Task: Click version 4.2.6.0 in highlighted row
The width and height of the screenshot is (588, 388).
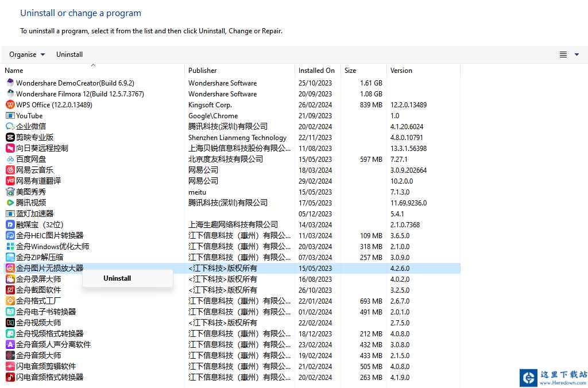Action: 400,269
